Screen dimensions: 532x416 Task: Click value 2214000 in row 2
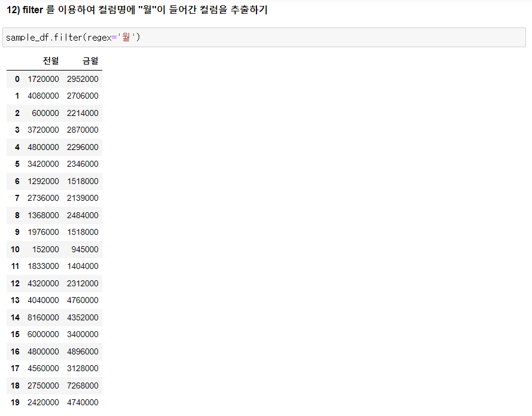[x=82, y=113]
